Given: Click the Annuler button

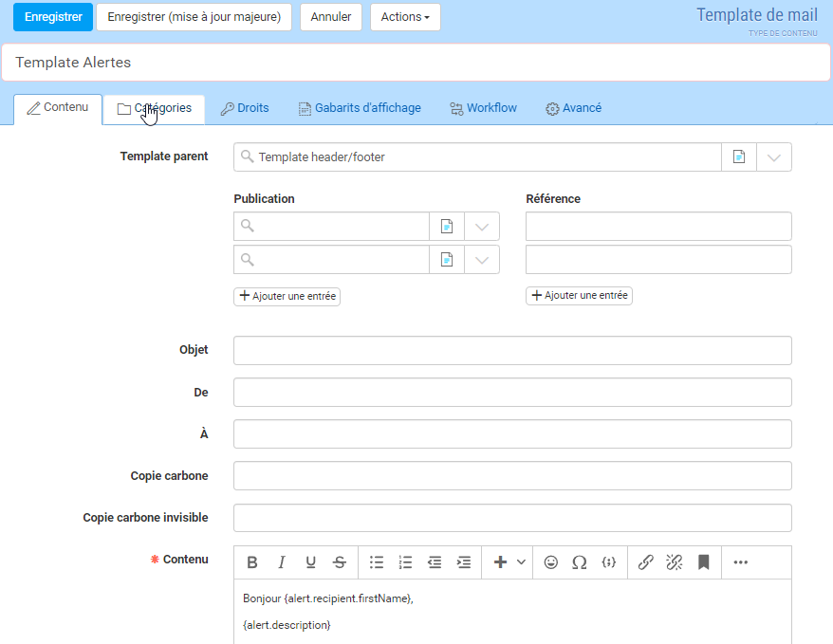Looking at the screenshot, I should (331, 17).
